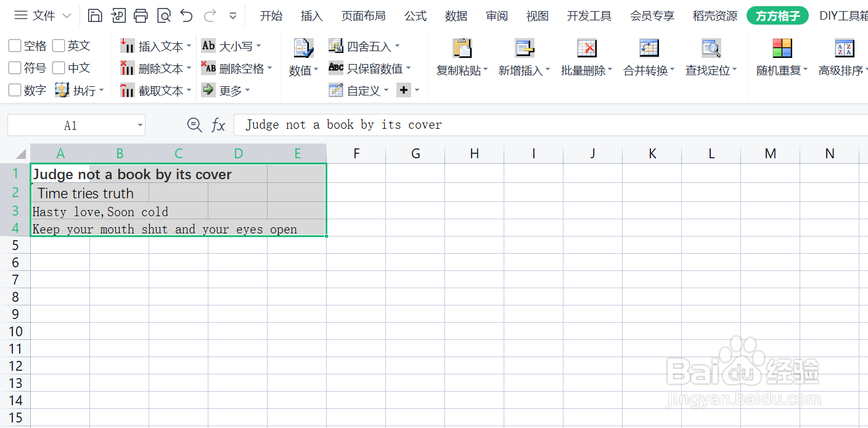
Task: Click the zoom magnifier beside fx
Action: pyautogui.click(x=194, y=125)
